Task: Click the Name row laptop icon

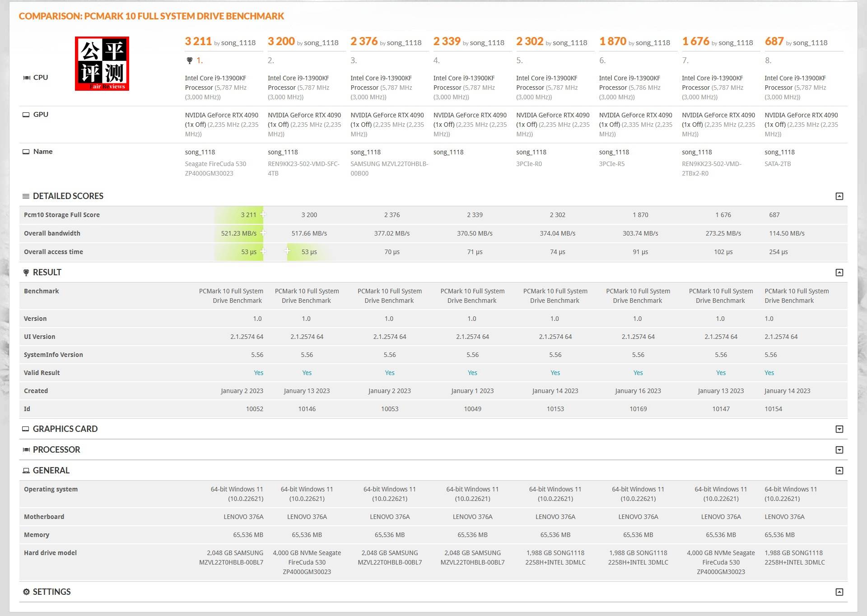Action: point(26,152)
